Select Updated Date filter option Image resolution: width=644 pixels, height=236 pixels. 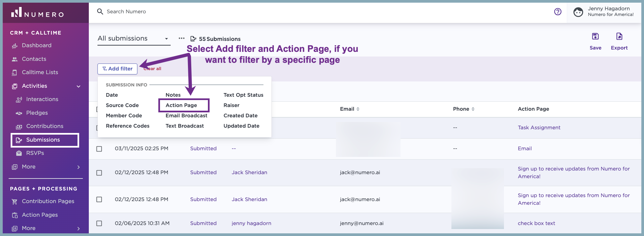point(241,126)
